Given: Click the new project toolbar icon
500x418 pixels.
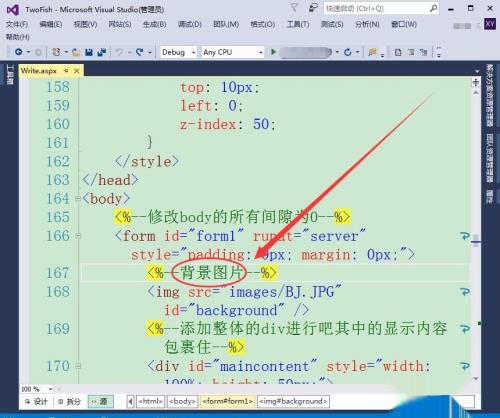Looking at the screenshot, I should (56, 52).
